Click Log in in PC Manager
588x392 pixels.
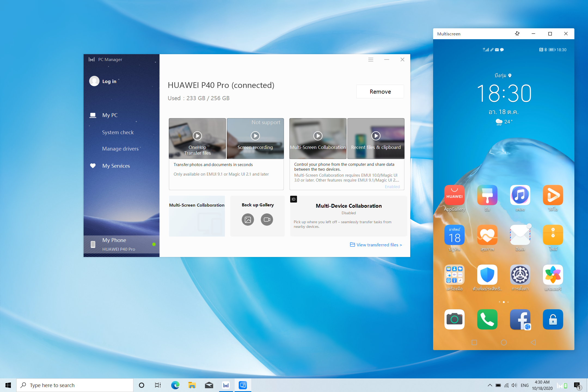pyautogui.click(x=109, y=81)
